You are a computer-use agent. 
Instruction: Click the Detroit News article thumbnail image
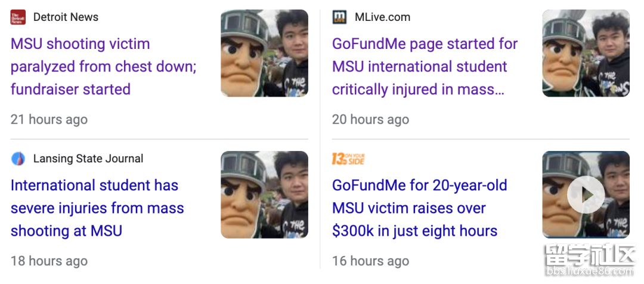tap(264, 53)
